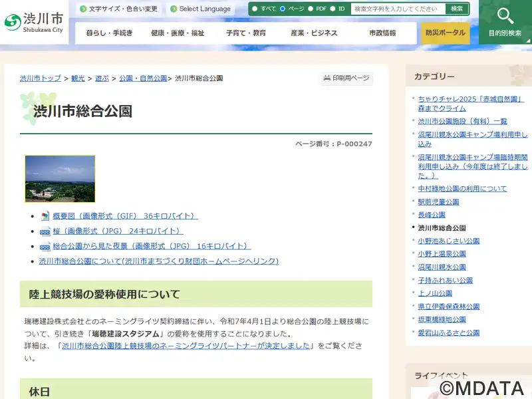Click the GIF file icon beside 概要図
532x399 pixels.
[x=45, y=216]
